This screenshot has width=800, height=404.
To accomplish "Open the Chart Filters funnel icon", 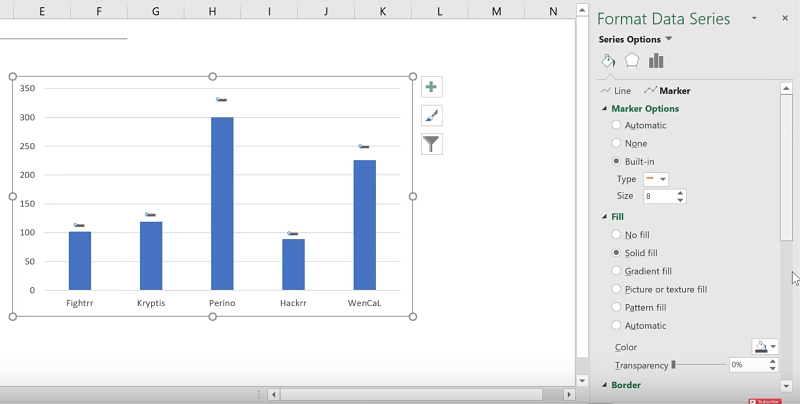I will point(431,144).
